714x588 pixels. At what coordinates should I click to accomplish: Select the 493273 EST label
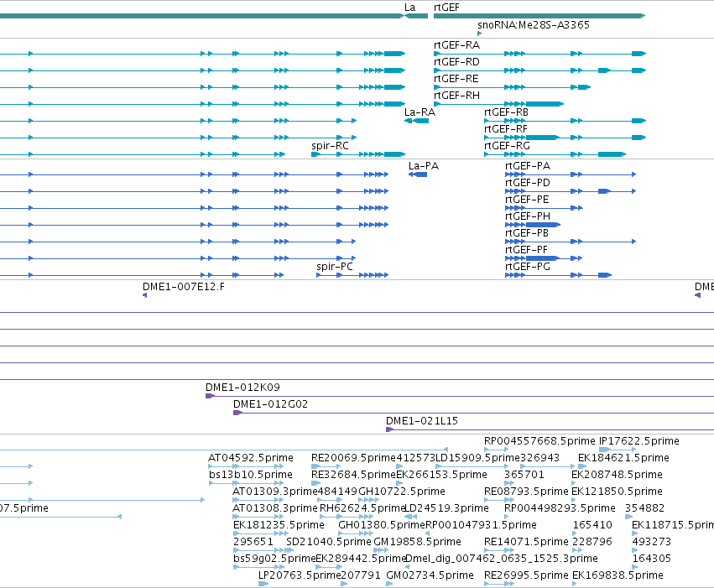click(x=652, y=543)
